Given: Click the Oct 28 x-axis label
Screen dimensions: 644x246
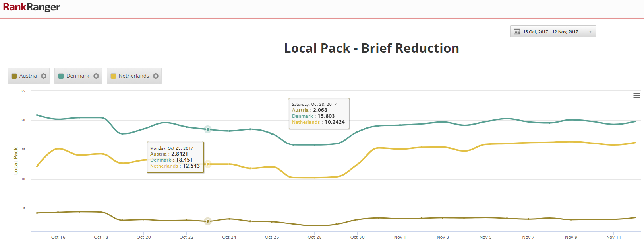Looking at the screenshot, I should click(x=315, y=237).
